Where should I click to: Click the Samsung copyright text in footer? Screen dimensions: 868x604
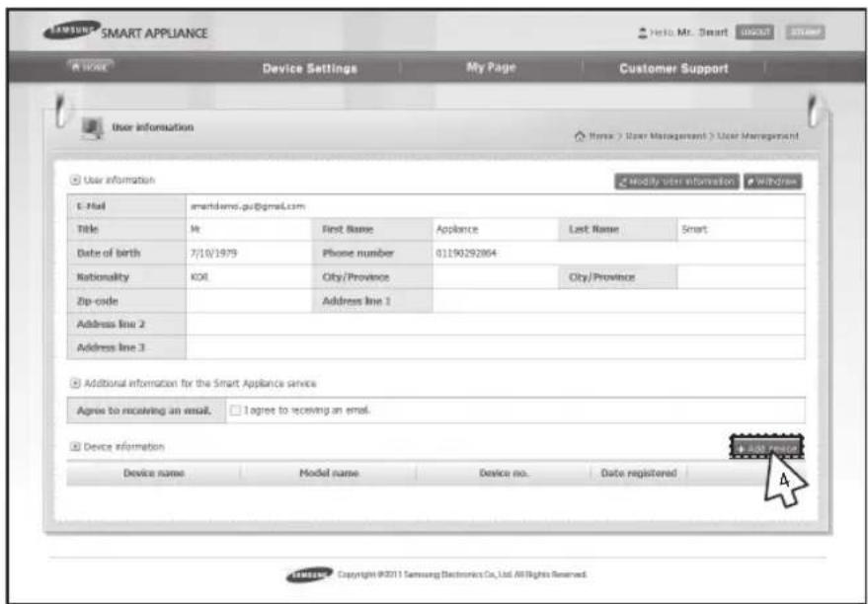click(x=462, y=574)
